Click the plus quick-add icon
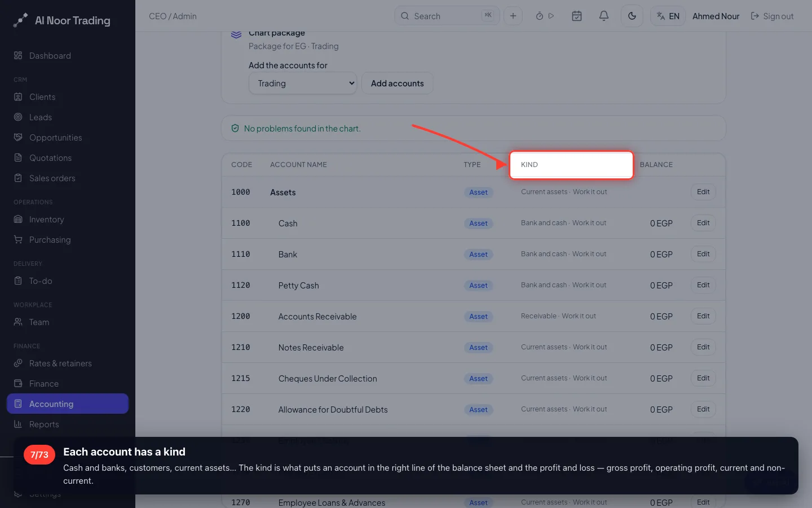This screenshot has width=812, height=508. [513, 16]
